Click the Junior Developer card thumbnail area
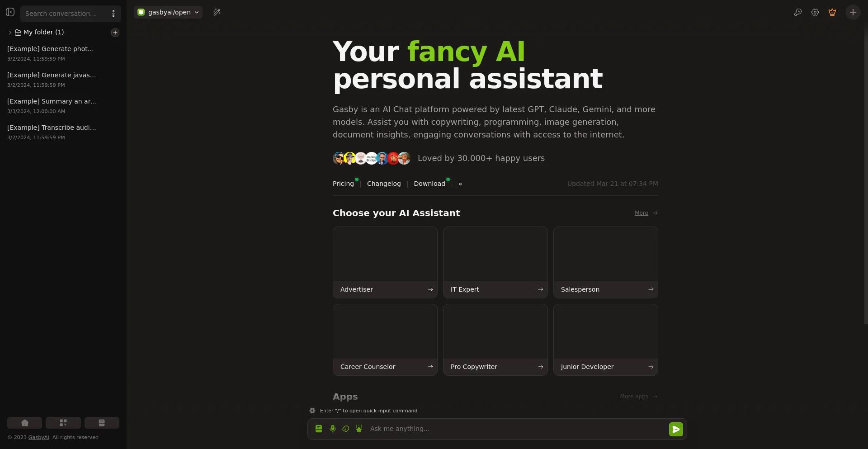Image resolution: width=868 pixels, height=449 pixels. click(x=606, y=331)
